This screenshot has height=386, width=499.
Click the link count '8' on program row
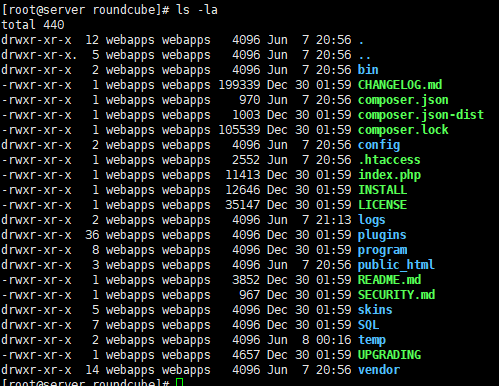tap(96, 250)
